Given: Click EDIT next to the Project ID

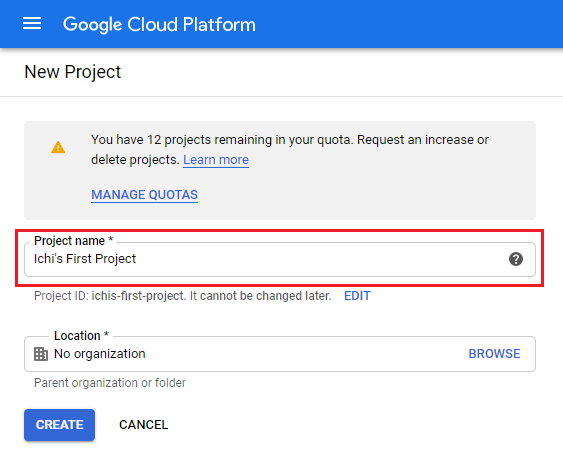Looking at the screenshot, I should [357, 296].
